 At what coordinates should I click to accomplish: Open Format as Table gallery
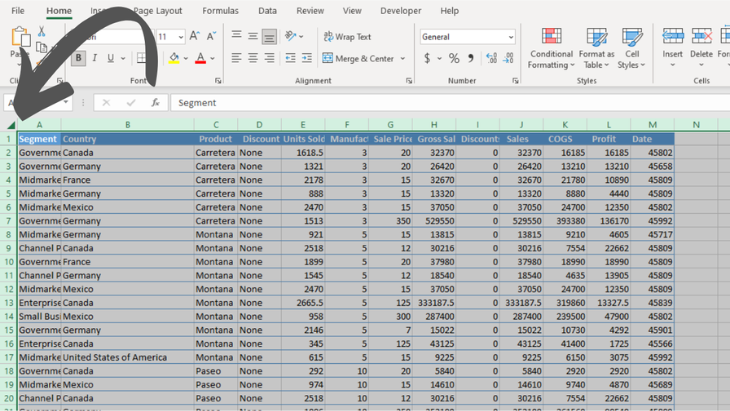596,48
